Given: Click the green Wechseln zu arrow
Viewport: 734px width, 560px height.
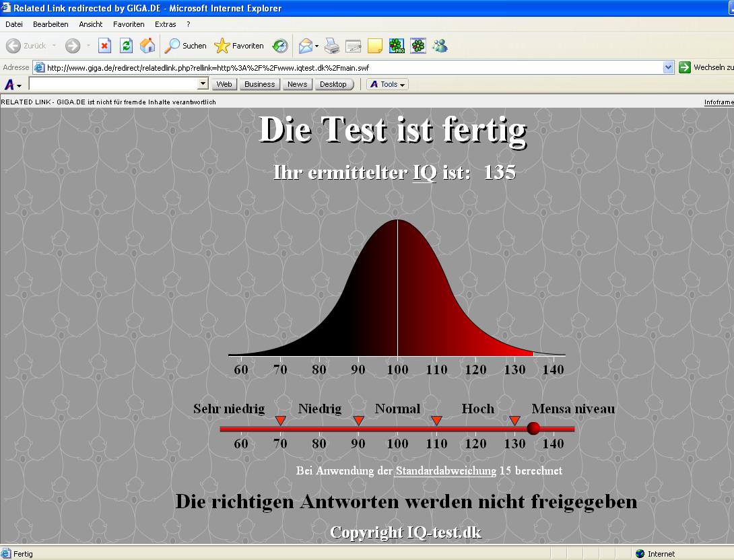Looking at the screenshot, I should [x=685, y=67].
